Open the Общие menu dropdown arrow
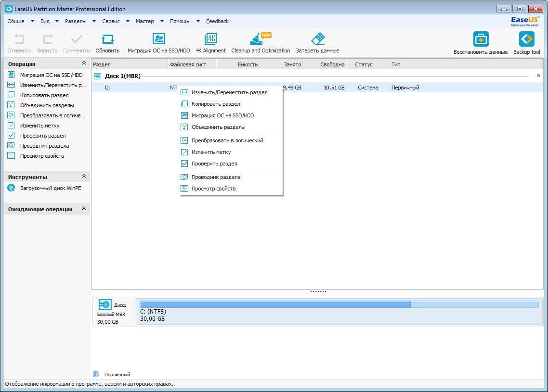The width and height of the screenshot is (548, 392). (32, 21)
